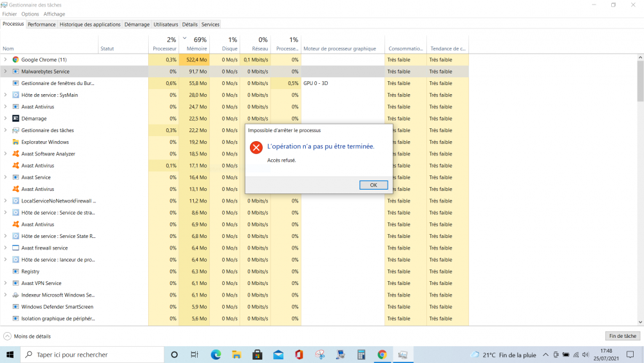Click the Windows Start button
The image size is (644, 363).
(x=10, y=355)
